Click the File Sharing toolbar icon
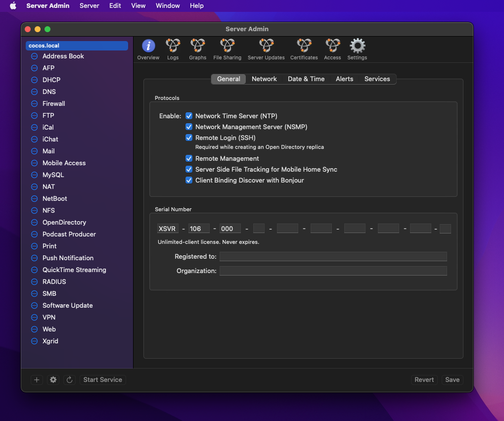The height and width of the screenshot is (421, 504). [x=227, y=49]
